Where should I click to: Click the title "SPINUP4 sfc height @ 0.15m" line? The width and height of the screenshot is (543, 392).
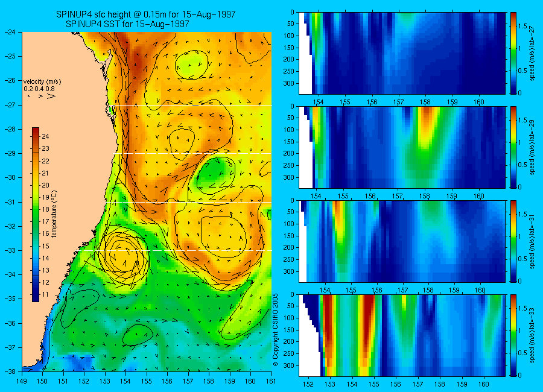[x=146, y=14]
